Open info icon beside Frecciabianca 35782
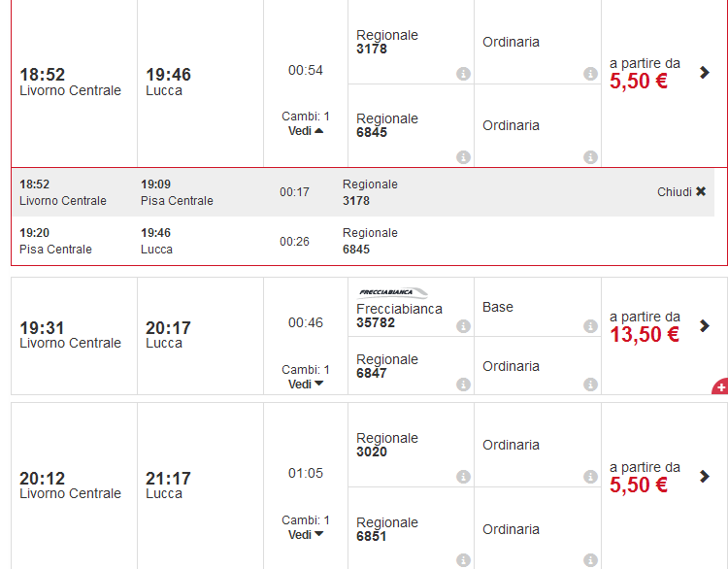Image resolution: width=728 pixels, height=569 pixels. tap(463, 326)
